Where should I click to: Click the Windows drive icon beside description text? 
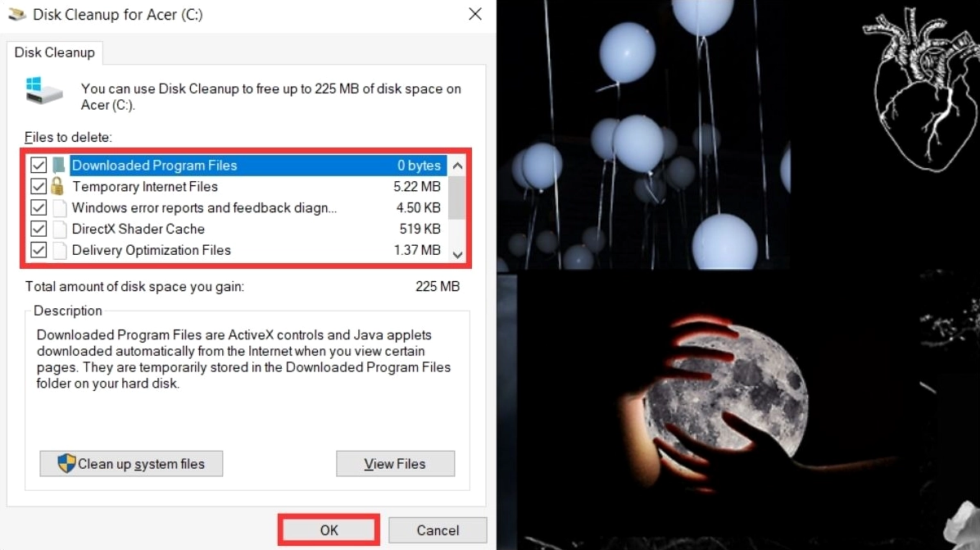pyautogui.click(x=43, y=91)
